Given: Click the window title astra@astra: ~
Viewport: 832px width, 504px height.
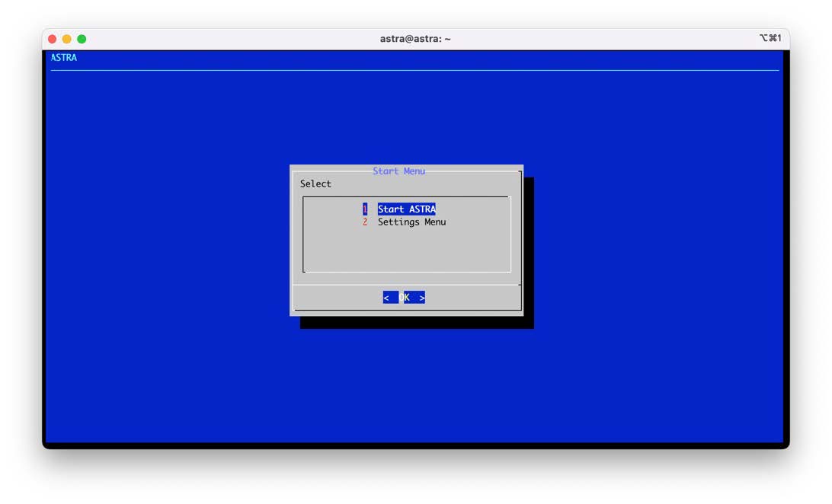Looking at the screenshot, I should (415, 39).
